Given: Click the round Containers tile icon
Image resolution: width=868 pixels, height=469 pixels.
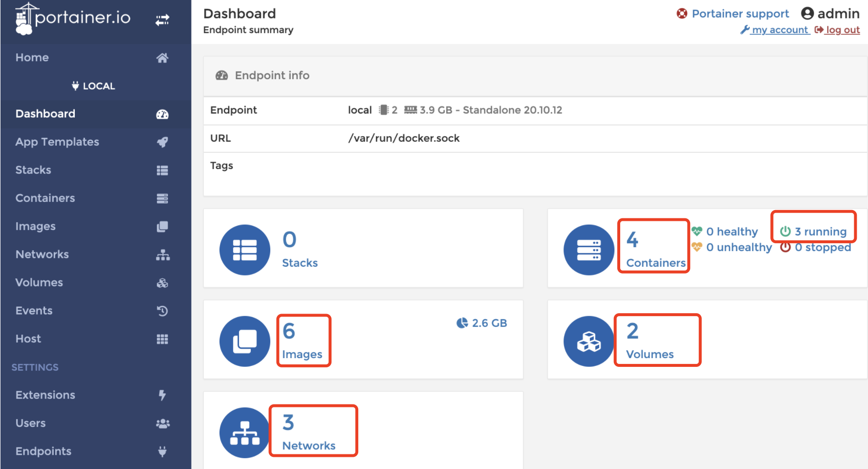Looking at the screenshot, I should coord(589,250).
